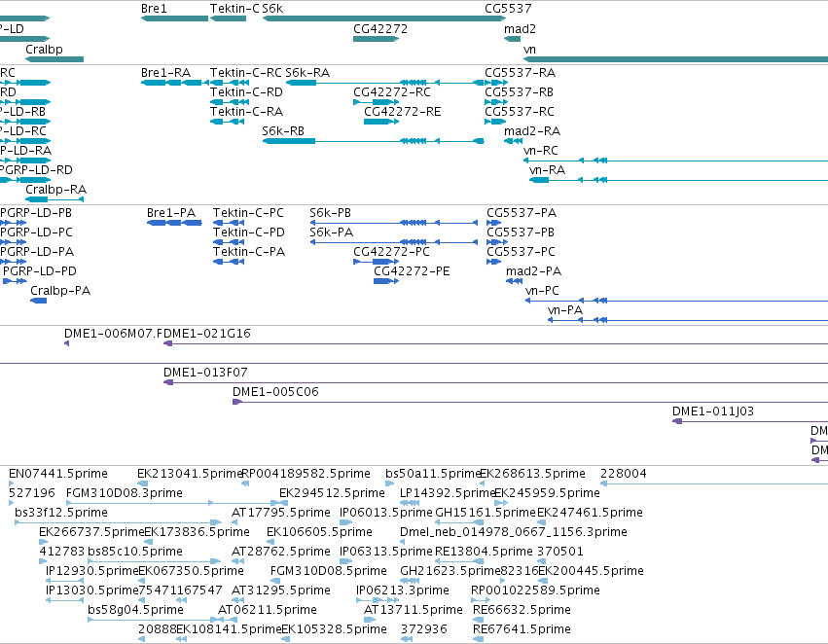The image size is (828, 644).
Task: Click the Cralbp-PA protein label
Action: tap(60, 292)
